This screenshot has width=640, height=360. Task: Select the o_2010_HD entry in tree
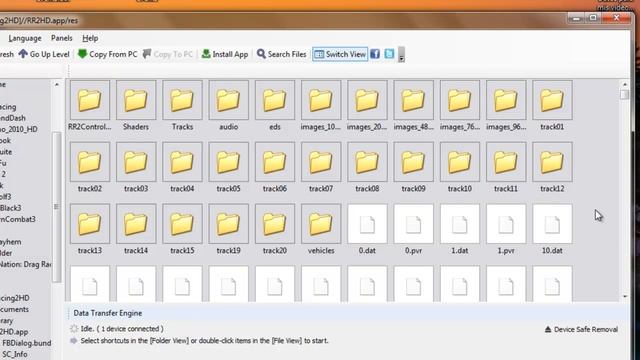[x=19, y=129]
